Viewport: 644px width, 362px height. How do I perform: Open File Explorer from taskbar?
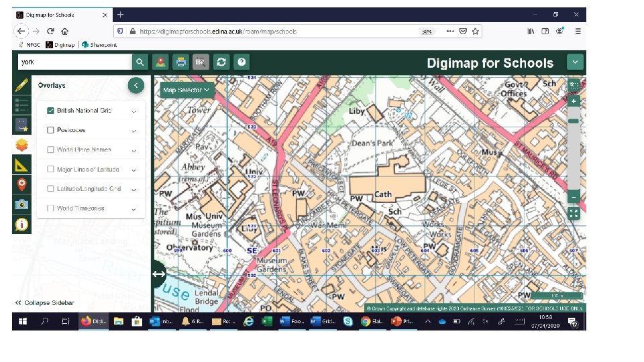pyautogui.click(x=119, y=321)
